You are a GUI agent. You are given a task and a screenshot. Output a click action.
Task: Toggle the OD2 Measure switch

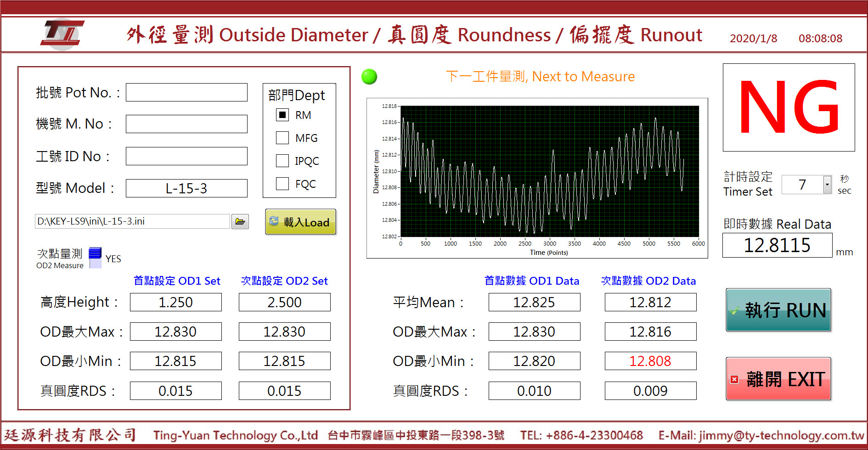click(x=95, y=258)
